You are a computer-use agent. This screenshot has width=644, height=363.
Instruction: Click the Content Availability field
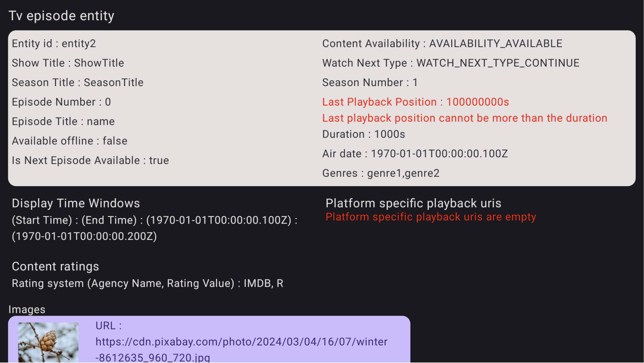(x=442, y=44)
